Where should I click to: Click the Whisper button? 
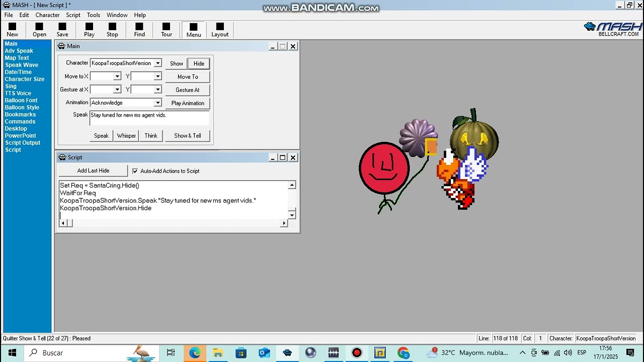(126, 136)
